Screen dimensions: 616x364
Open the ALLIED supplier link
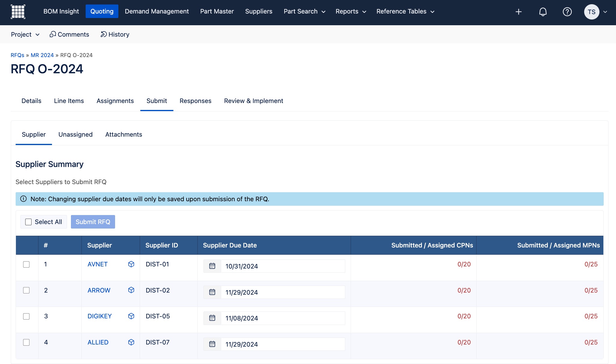[98, 342]
